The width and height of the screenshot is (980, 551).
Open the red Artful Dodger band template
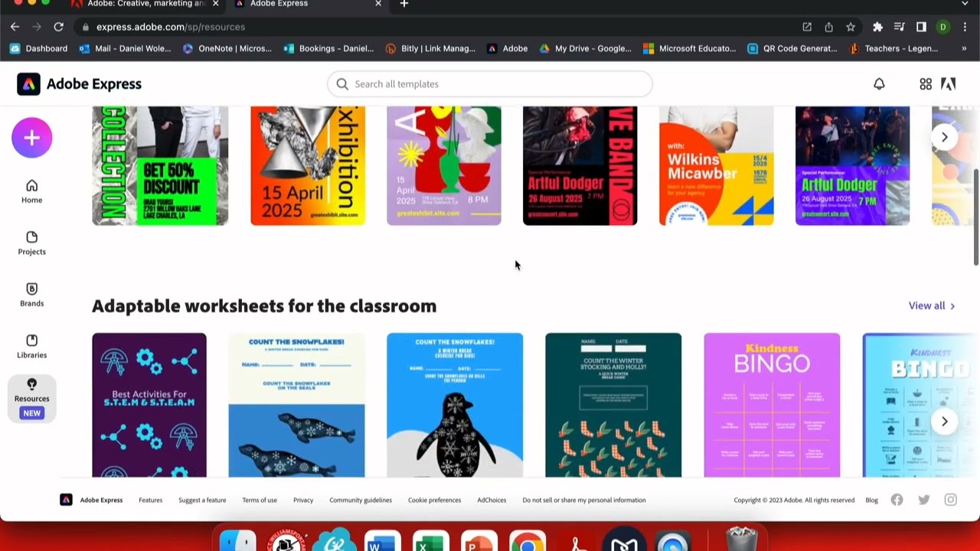point(580,166)
